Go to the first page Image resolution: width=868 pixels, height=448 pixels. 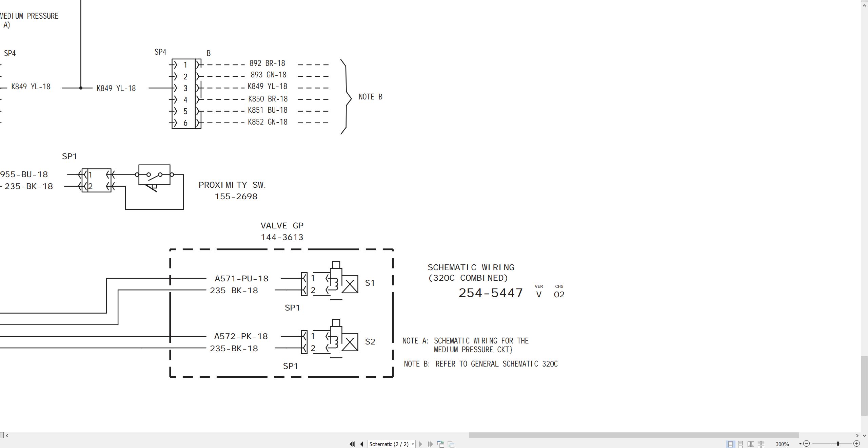tap(352, 444)
